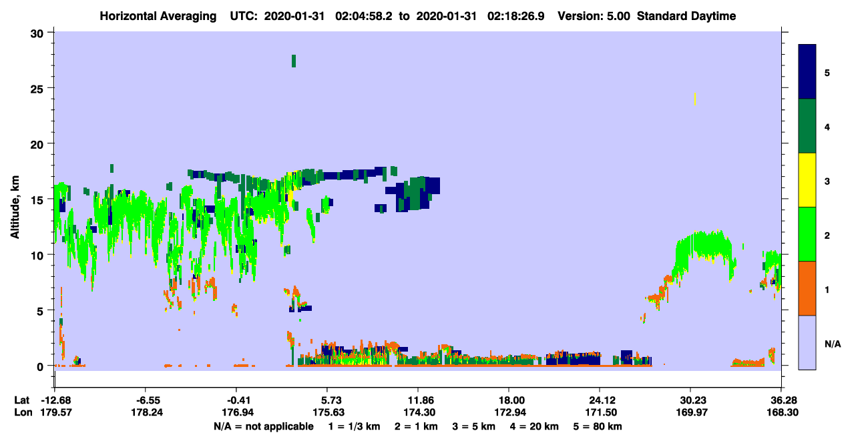Click the bright green legend swatch labeled 2
Viewport: 868px width, 445px height.
pyautogui.click(x=807, y=234)
